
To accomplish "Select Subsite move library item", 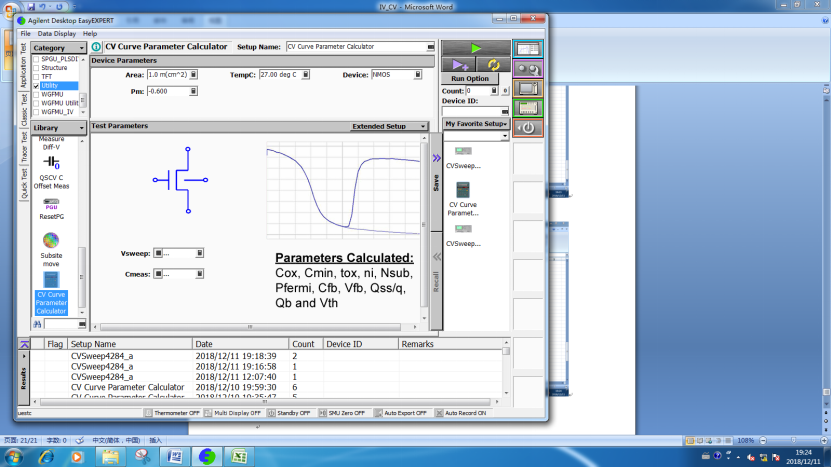I will tap(51, 249).
